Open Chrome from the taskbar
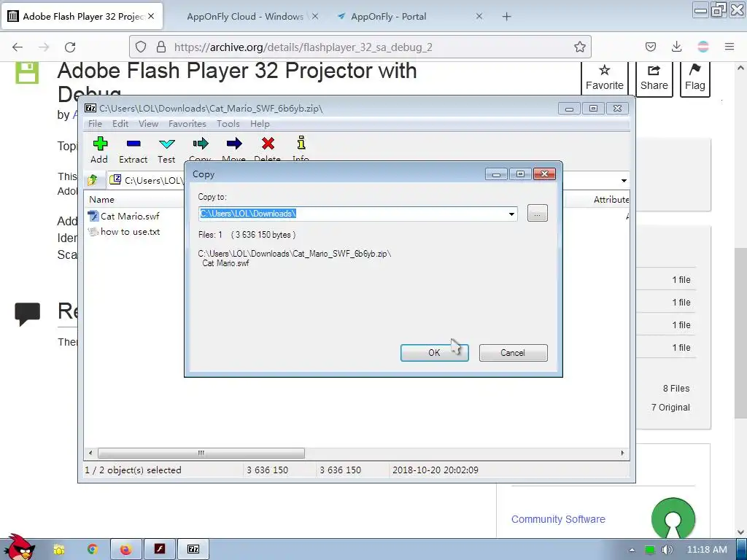This screenshot has height=560, width=747. click(x=93, y=550)
